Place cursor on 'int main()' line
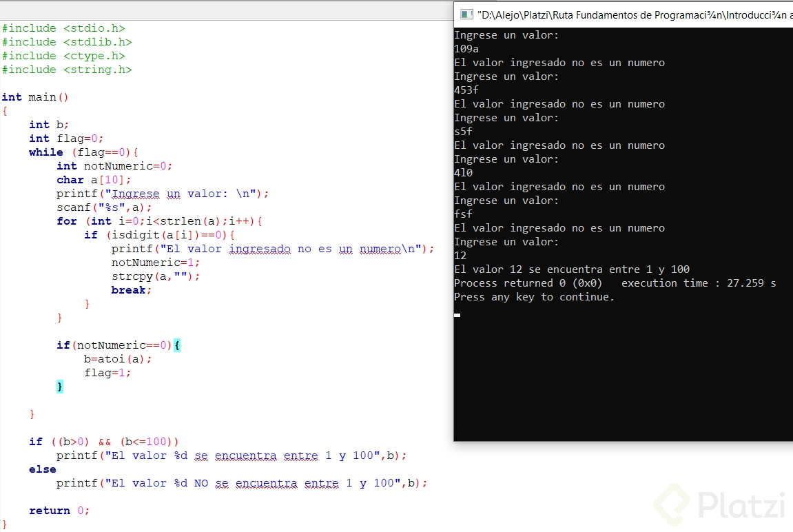Screen dimensions: 793x532 [35, 97]
